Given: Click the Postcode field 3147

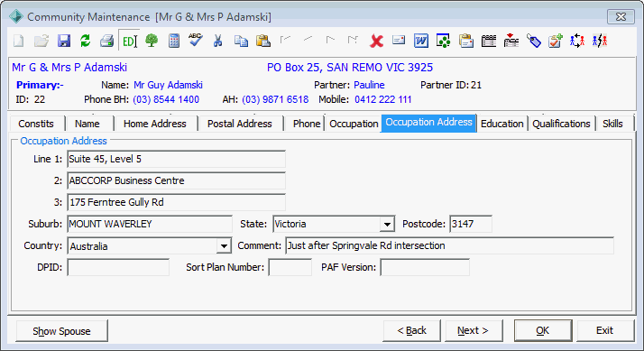Looking at the screenshot, I should point(471,224).
